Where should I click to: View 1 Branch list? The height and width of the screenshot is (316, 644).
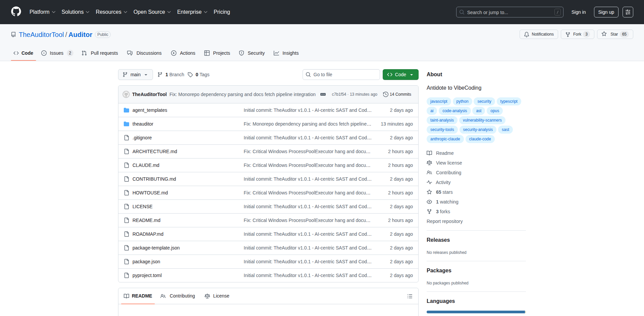(171, 75)
